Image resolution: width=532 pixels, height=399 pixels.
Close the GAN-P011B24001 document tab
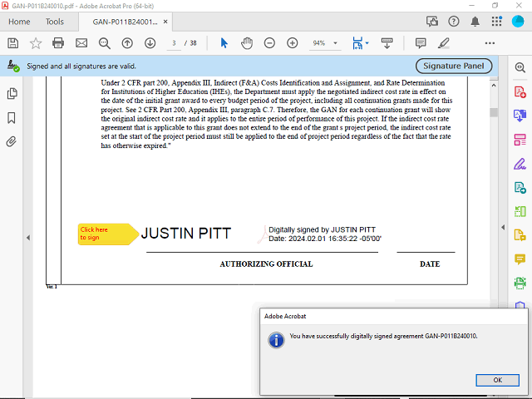(165, 22)
